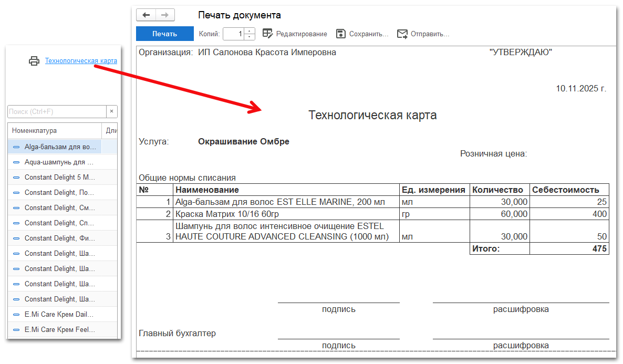
Task: Decrease copies with the down stepper arrow
Action: pyautogui.click(x=250, y=37)
